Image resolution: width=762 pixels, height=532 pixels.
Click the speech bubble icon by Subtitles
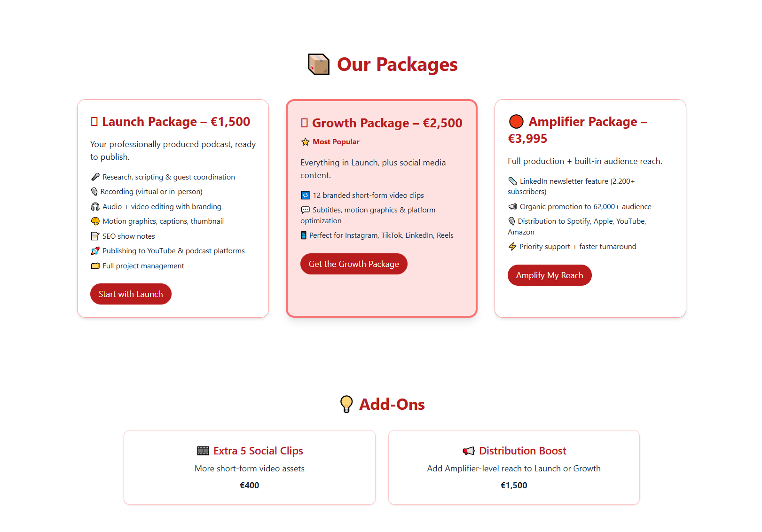(x=306, y=210)
